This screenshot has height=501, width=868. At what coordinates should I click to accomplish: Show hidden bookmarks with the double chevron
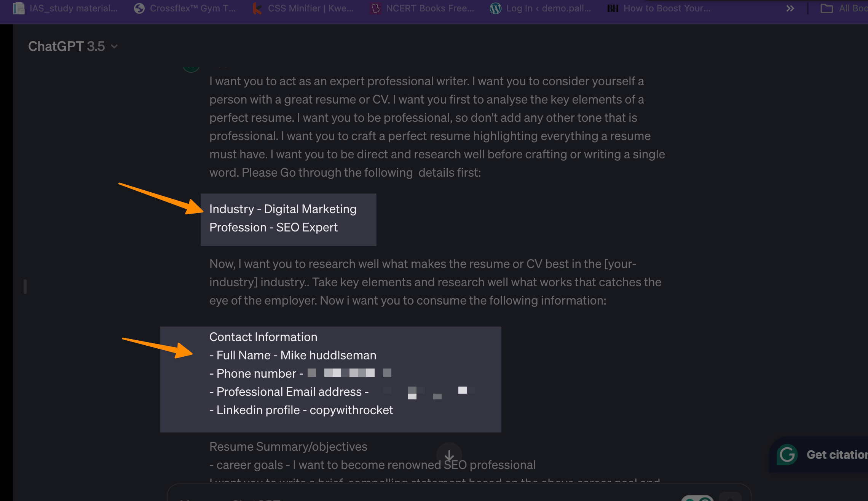click(790, 8)
